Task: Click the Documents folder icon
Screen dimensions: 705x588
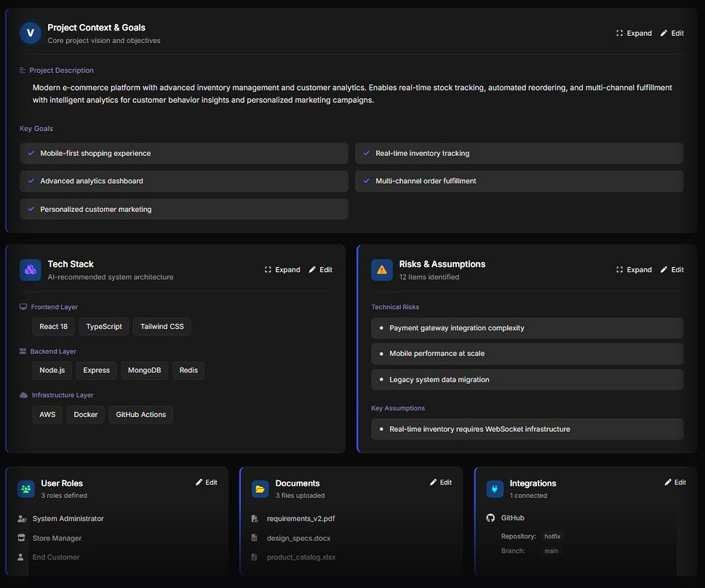Action: (260, 489)
